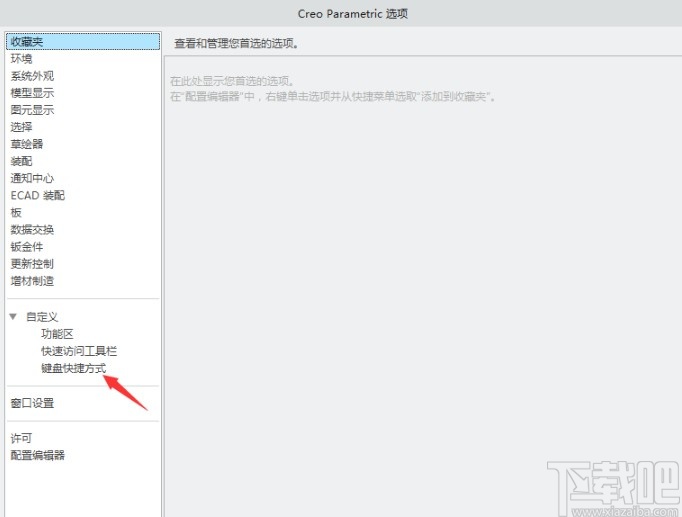Screen dimensions: 682x517
Task: Open the 环境 options category
Action: (21, 59)
